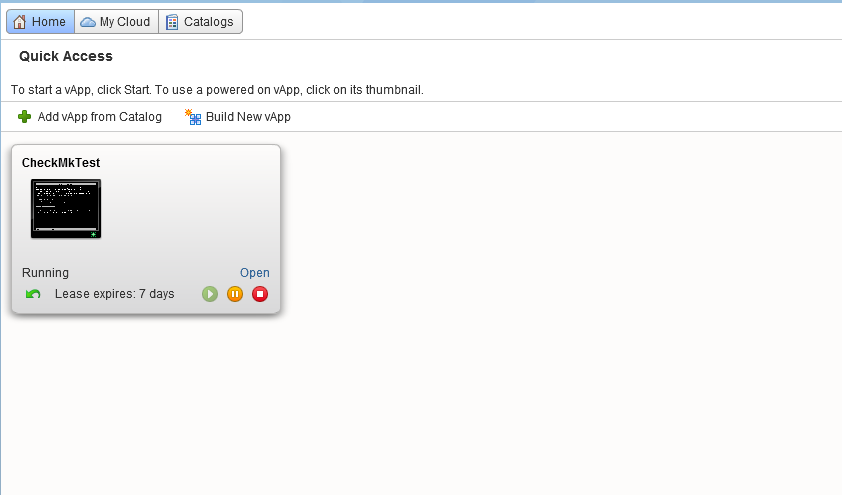Click the green reset lease arrow icon
The image size is (842, 495).
click(x=33, y=294)
